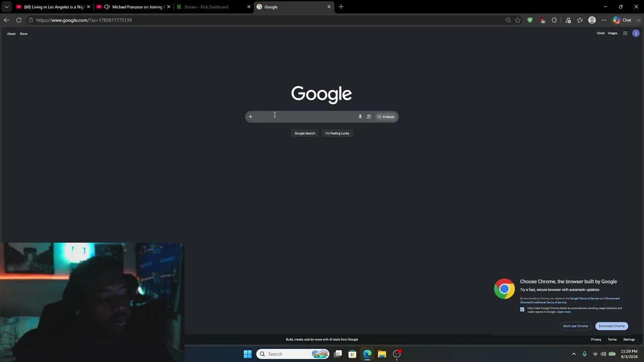This screenshot has height=362, width=644.
Task: Close the Living in Los Angeles tab
Action: pyautogui.click(x=89, y=7)
